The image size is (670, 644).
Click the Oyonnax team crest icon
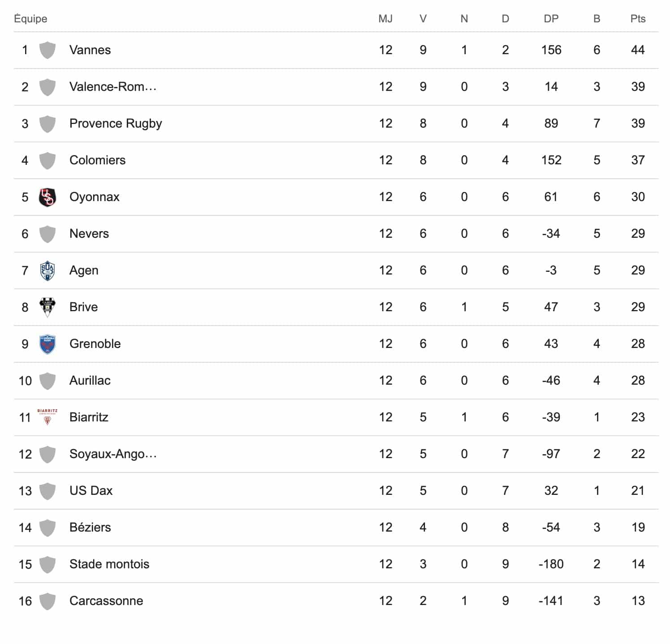tap(47, 197)
